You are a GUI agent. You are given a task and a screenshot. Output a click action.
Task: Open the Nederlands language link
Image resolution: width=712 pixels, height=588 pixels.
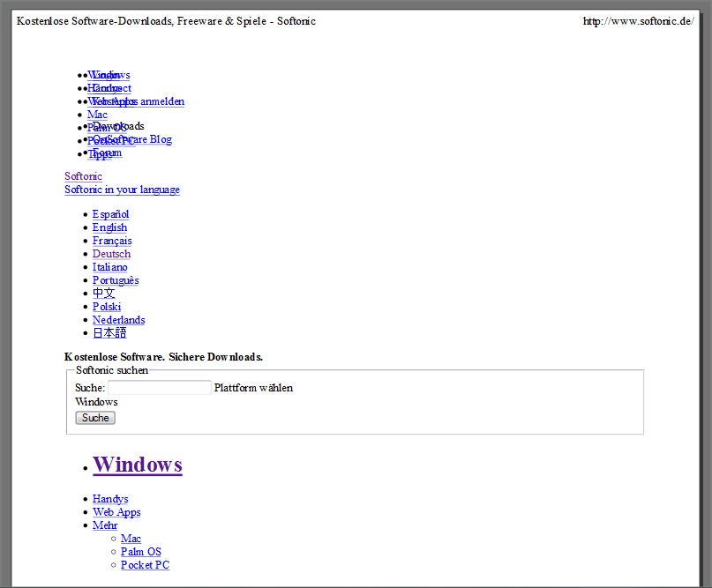(119, 320)
